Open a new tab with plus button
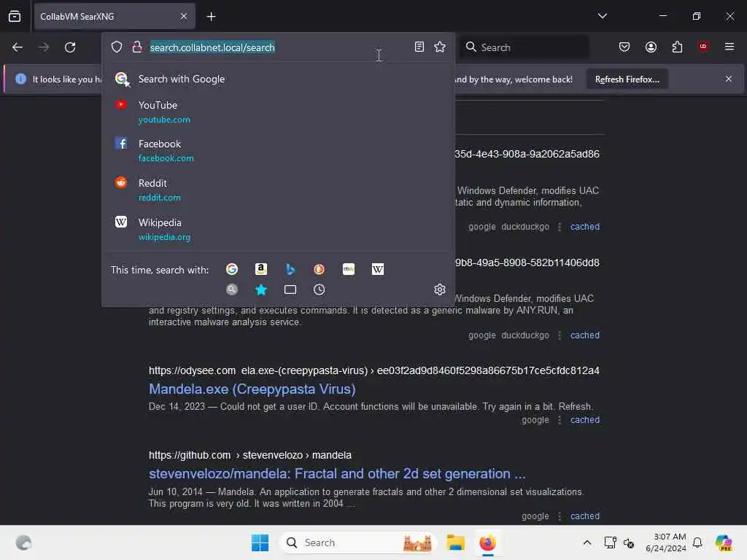 (211, 17)
